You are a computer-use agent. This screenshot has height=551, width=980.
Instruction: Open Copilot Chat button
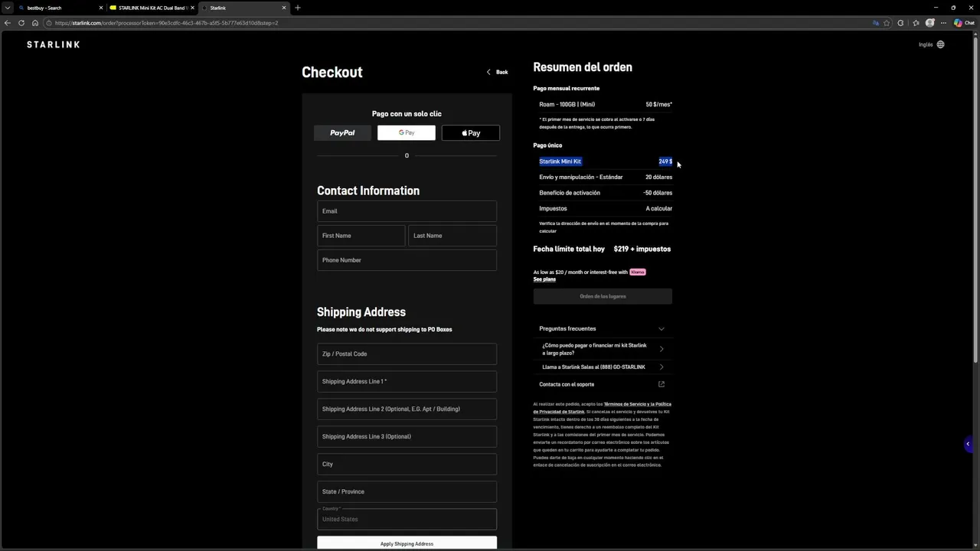(x=964, y=23)
